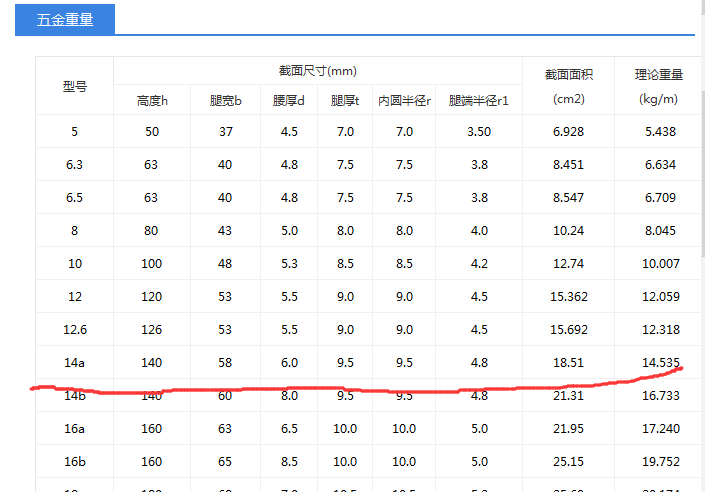Select the 高度h column header
Image resolution: width=705 pixels, height=492 pixels.
(152, 101)
